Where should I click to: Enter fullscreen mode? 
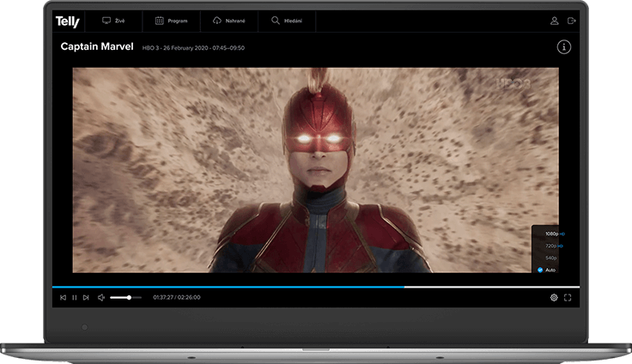coord(568,298)
